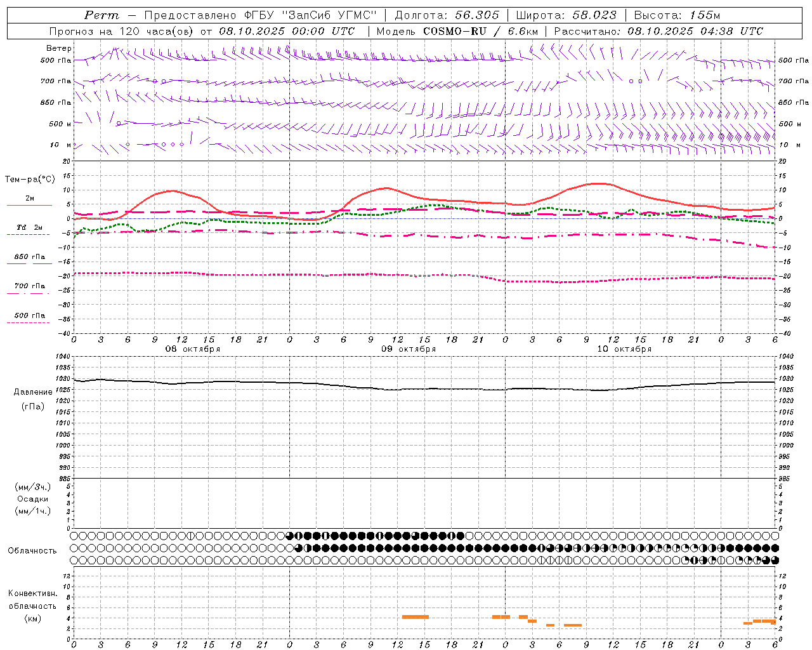This screenshot has width=812, height=650.
Task: Select the "Предоставлено ФГБУ ЗапСиб УГМС" provider text
Action: [x=261, y=15]
